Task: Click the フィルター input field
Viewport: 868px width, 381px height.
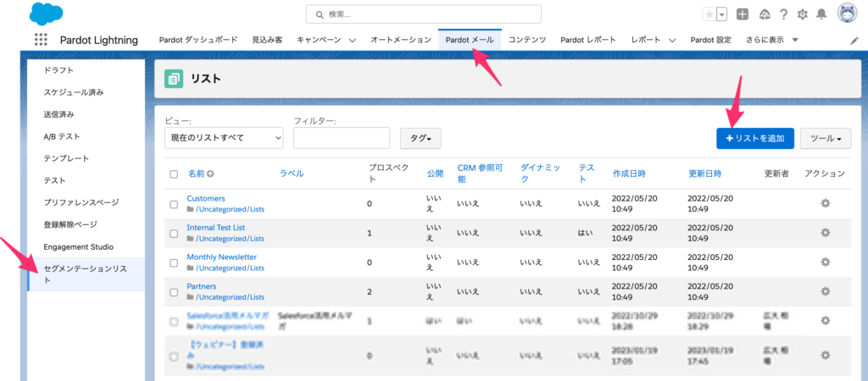Action: click(x=342, y=138)
